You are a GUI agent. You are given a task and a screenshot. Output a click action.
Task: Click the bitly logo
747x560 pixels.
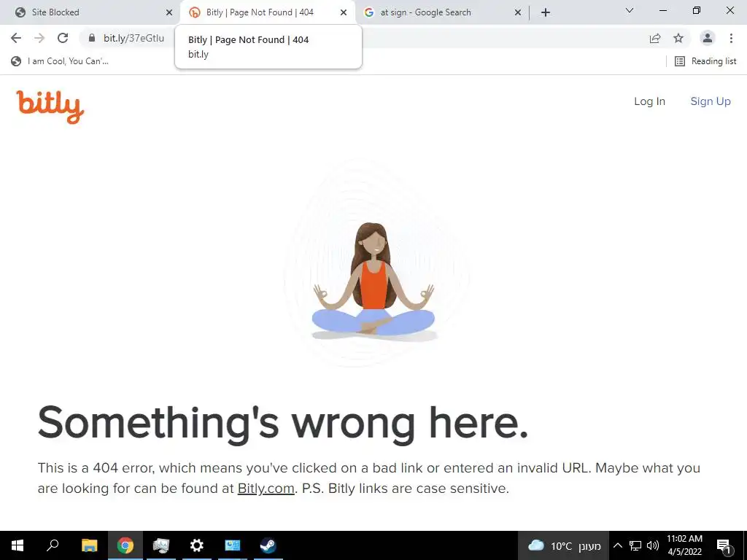[50, 106]
